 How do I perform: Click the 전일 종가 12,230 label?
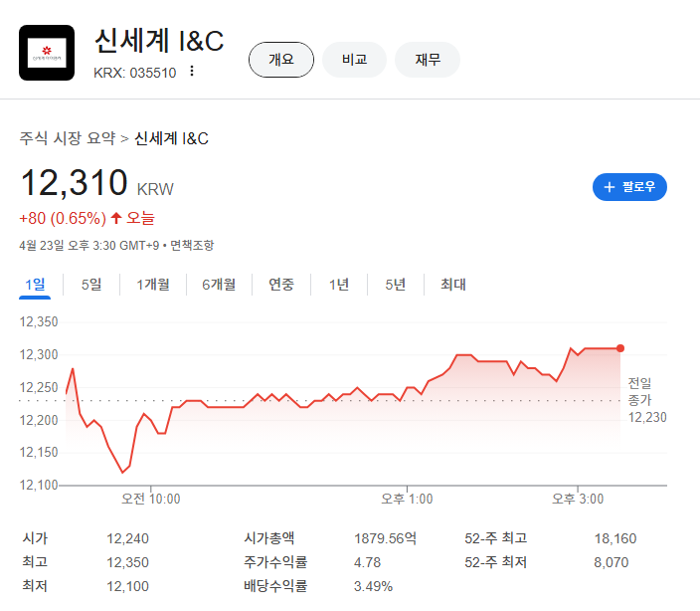(647, 400)
